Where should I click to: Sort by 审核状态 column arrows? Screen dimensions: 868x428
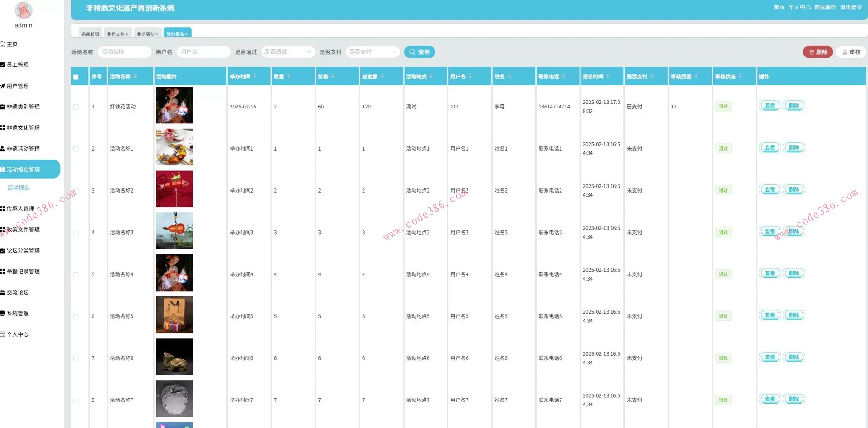[x=740, y=76]
